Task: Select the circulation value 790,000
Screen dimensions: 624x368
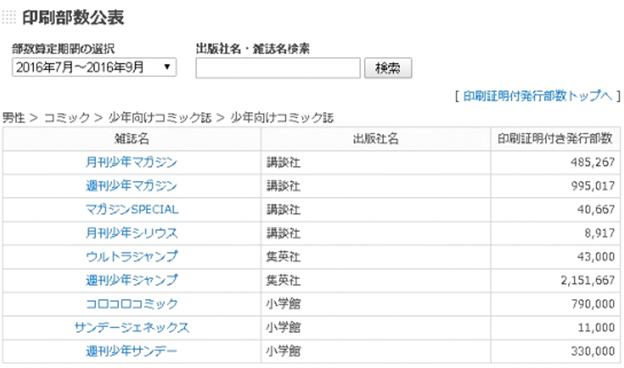Action: [593, 304]
